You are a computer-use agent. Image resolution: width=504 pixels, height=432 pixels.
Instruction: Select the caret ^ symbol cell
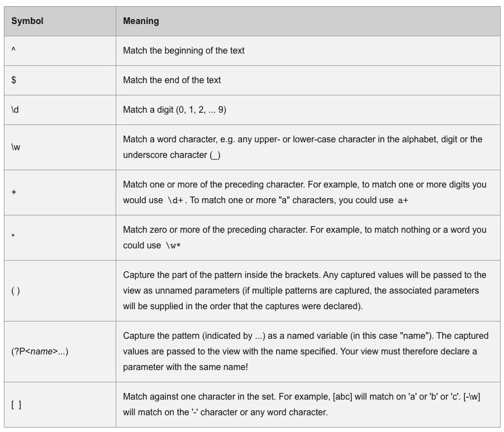[x=13, y=51]
